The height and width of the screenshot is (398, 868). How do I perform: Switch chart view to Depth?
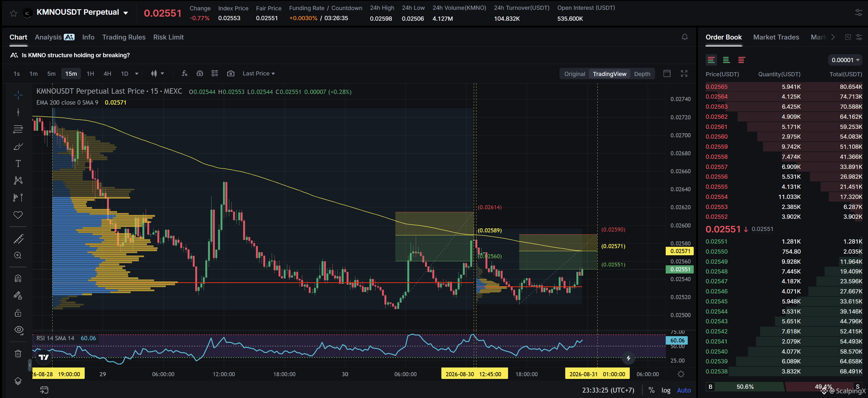coord(642,74)
